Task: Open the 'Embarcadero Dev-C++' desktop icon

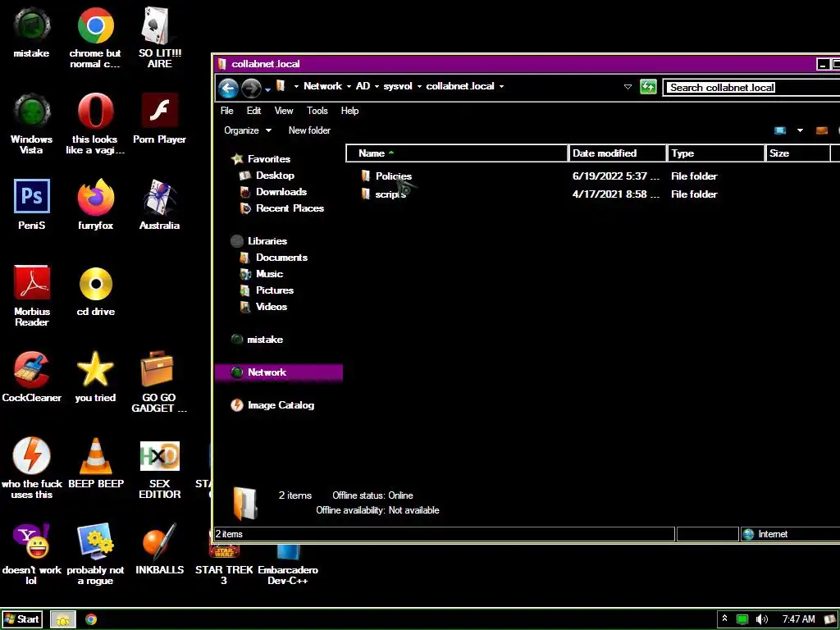Action: pos(288,565)
